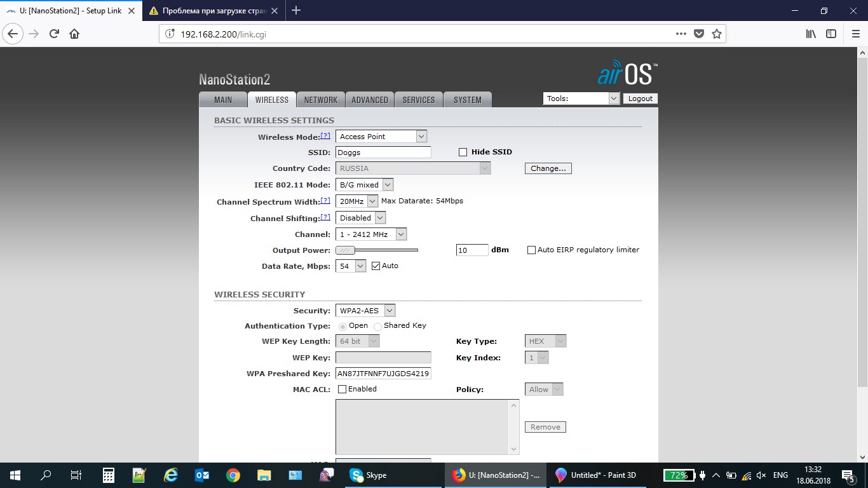Open the Firefox hamburger menu
The image size is (868, 488).
click(x=855, y=34)
